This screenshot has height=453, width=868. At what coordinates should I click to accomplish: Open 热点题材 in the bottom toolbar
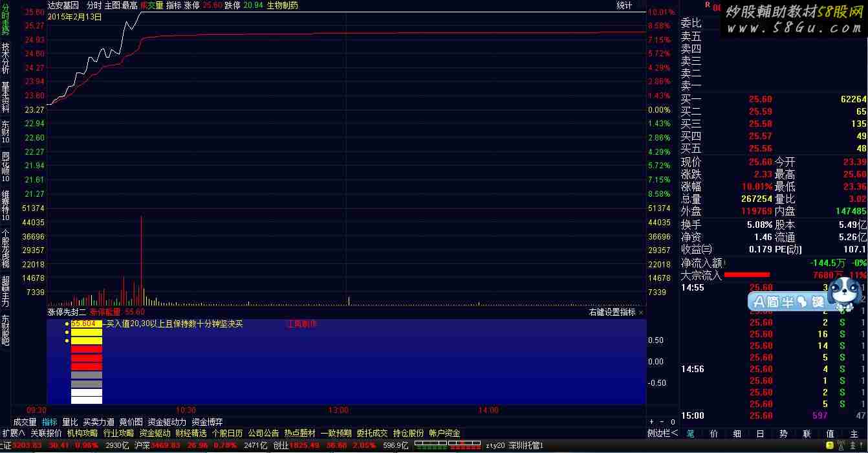[300, 433]
